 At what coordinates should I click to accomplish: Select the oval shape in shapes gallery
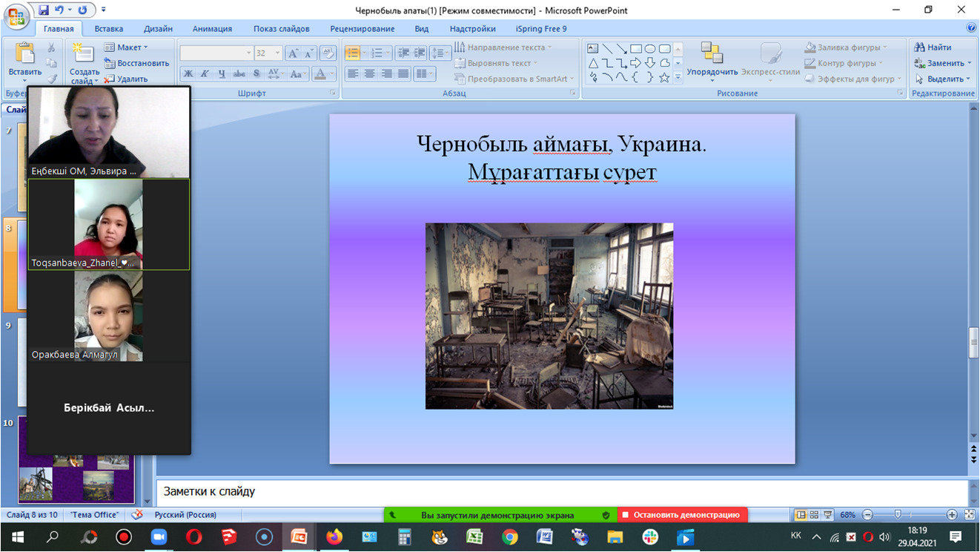click(650, 49)
